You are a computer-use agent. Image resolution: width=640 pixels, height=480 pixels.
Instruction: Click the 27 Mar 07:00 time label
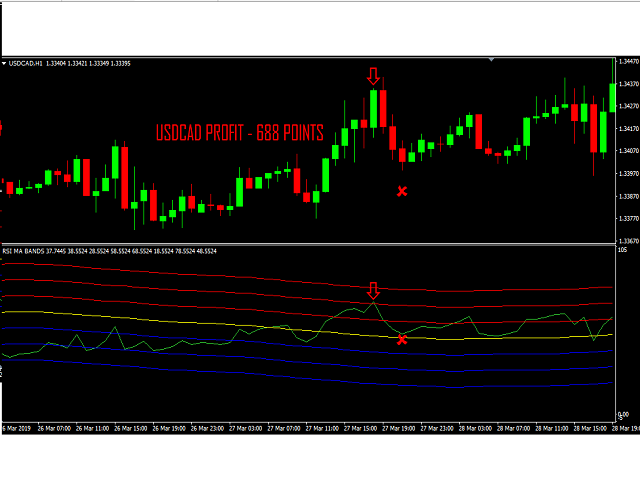(x=284, y=429)
